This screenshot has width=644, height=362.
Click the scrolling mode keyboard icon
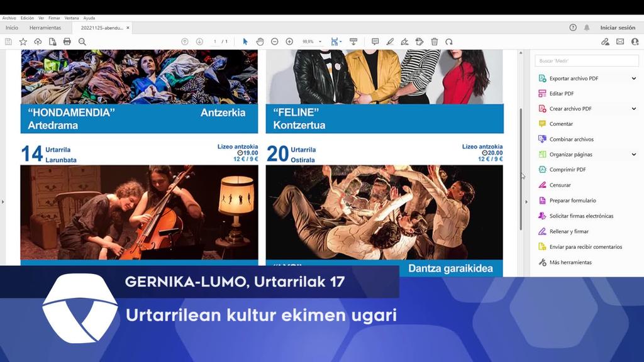click(x=353, y=41)
